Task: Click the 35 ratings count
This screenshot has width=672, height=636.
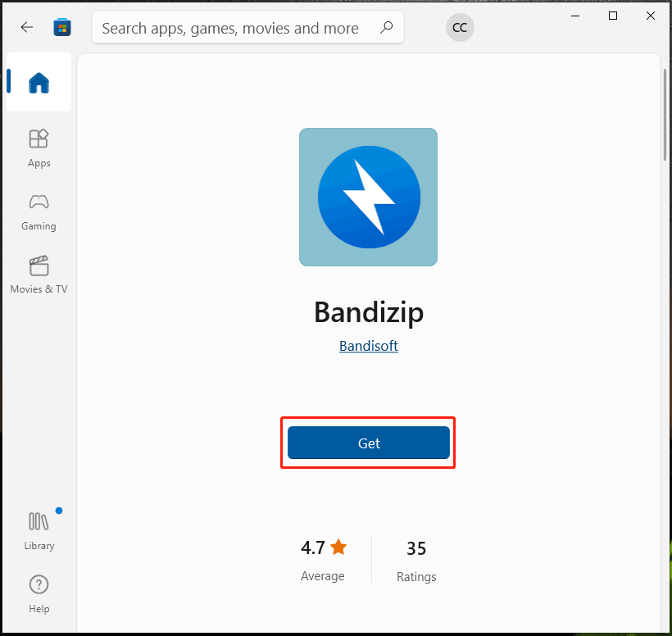Action: [x=416, y=559]
